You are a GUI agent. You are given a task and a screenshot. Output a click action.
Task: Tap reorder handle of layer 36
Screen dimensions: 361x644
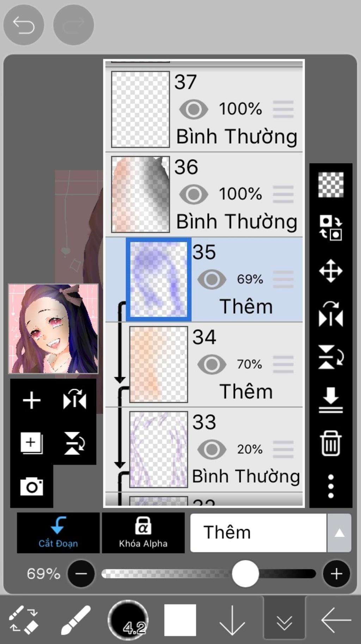click(x=283, y=194)
